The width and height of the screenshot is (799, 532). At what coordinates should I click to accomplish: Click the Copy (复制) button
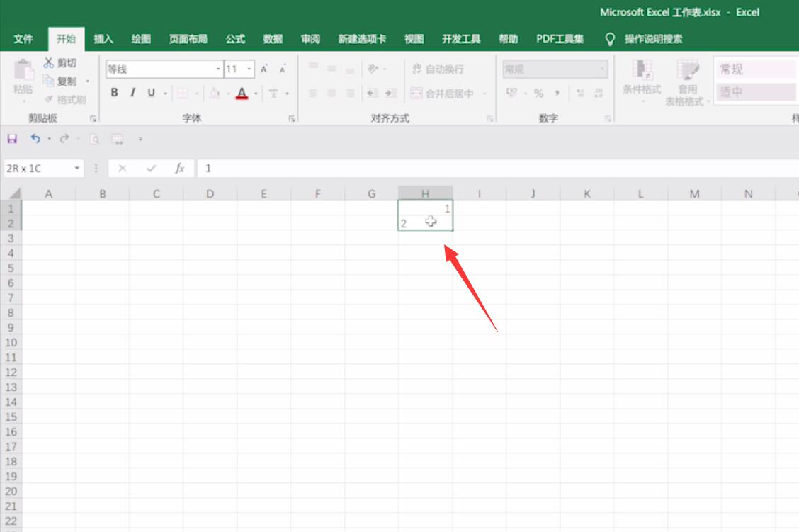point(60,81)
